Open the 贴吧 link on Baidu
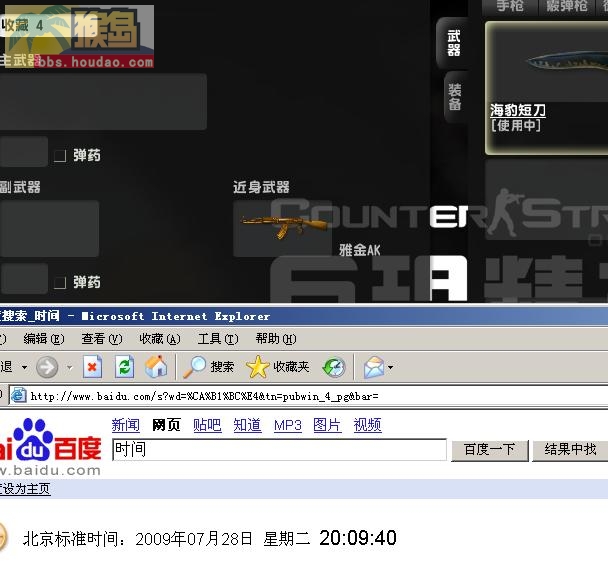608x564 pixels. [x=207, y=425]
